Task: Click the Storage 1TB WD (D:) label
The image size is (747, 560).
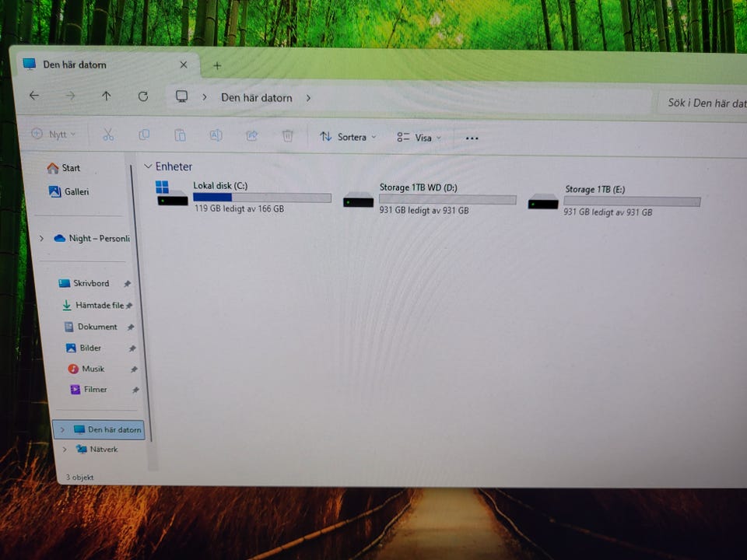Action: (419, 187)
